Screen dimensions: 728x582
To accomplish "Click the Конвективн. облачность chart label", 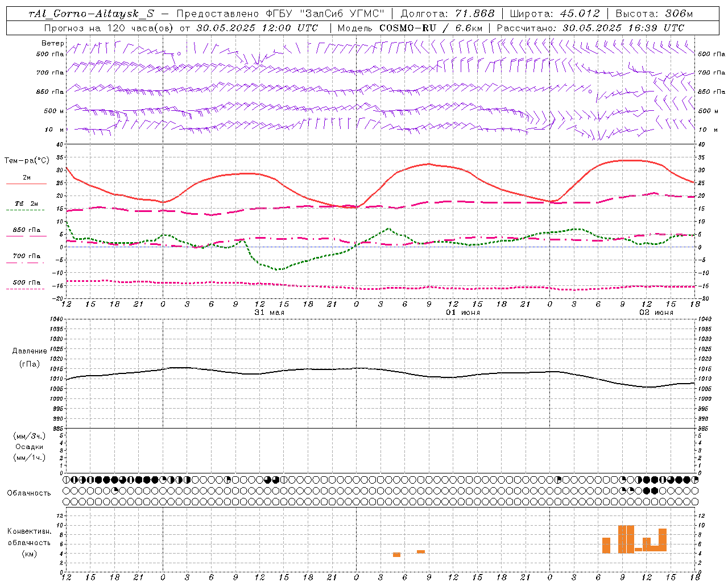I will point(29,537).
